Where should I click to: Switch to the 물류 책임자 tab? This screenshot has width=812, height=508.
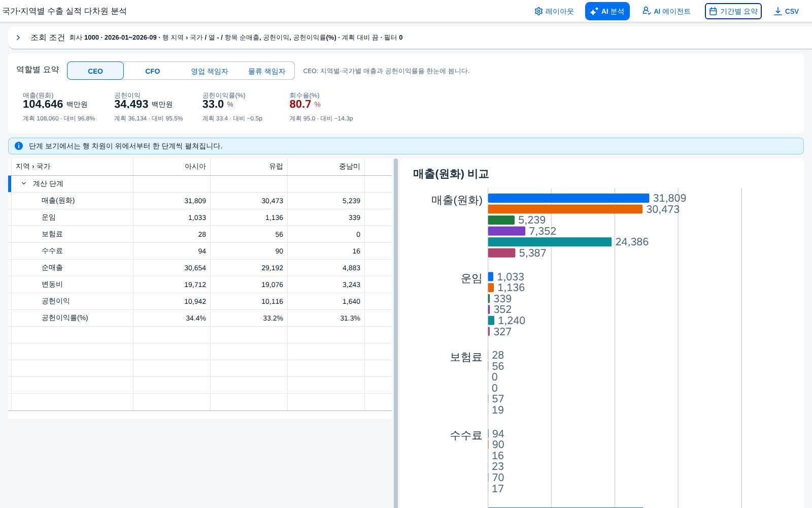tap(266, 71)
